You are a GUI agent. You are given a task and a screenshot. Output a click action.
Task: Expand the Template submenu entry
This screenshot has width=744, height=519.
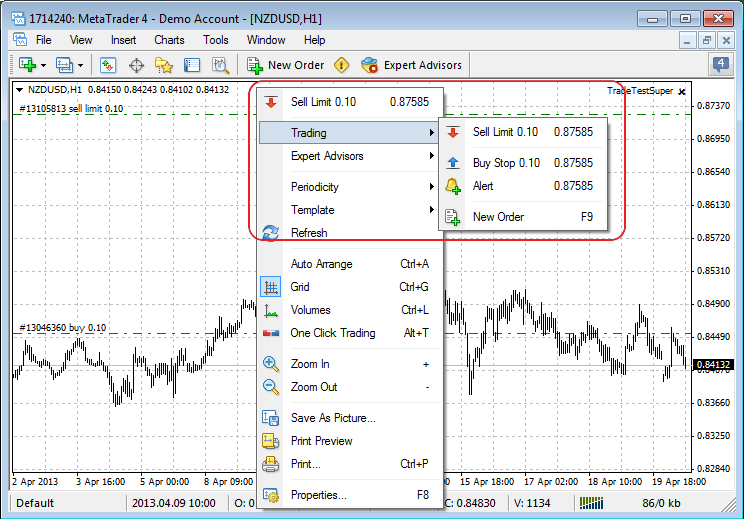[x=349, y=210]
